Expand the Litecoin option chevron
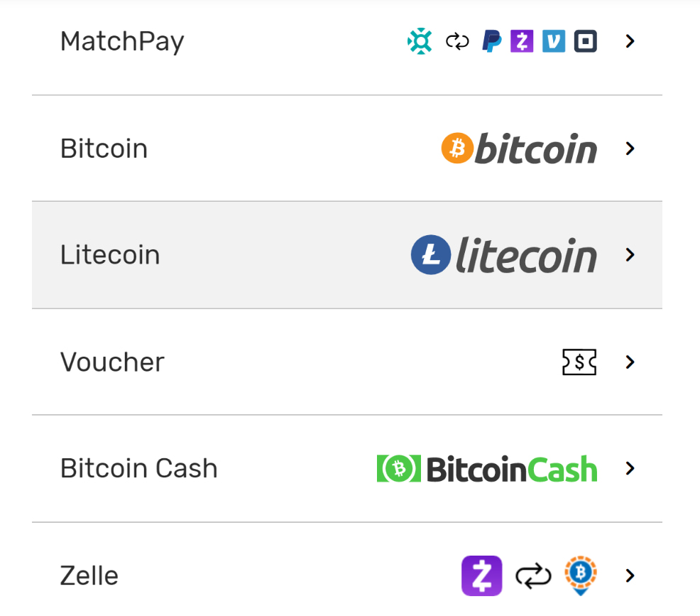 pyautogui.click(x=630, y=254)
